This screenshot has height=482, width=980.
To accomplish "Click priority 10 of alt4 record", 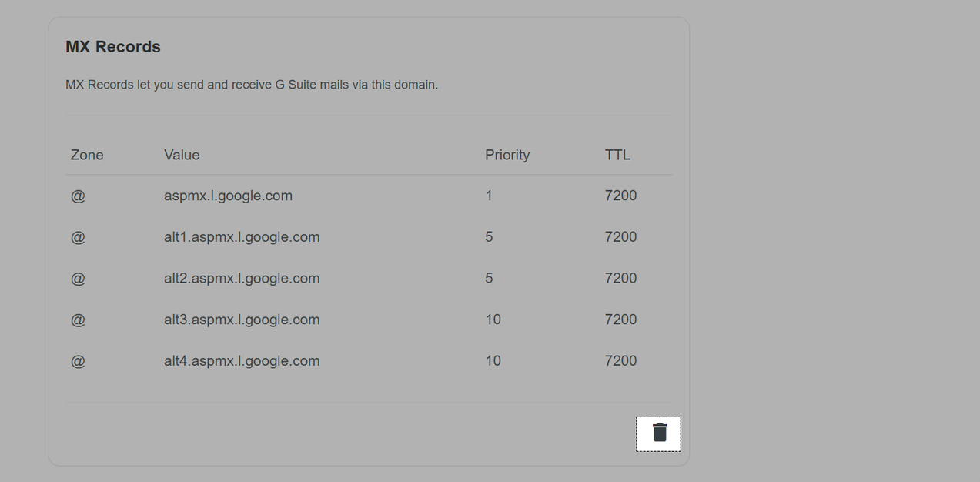I will (493, 361).
